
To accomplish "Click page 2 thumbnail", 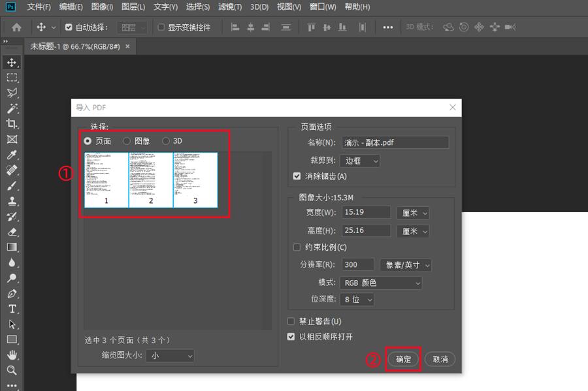I will [151, 180].
